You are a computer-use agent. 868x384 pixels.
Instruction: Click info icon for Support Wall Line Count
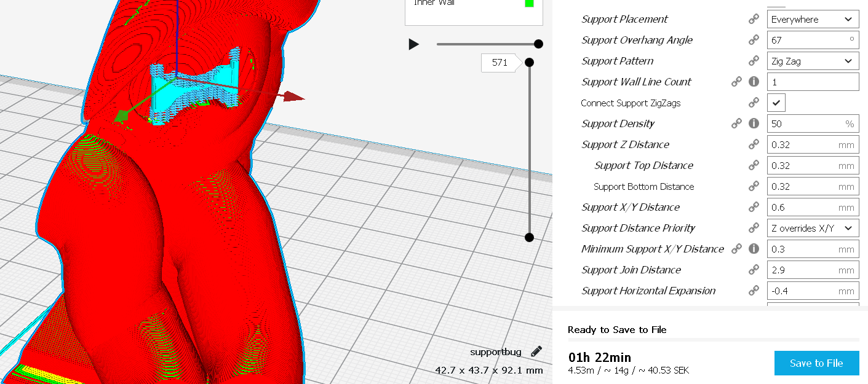[754, 82]
